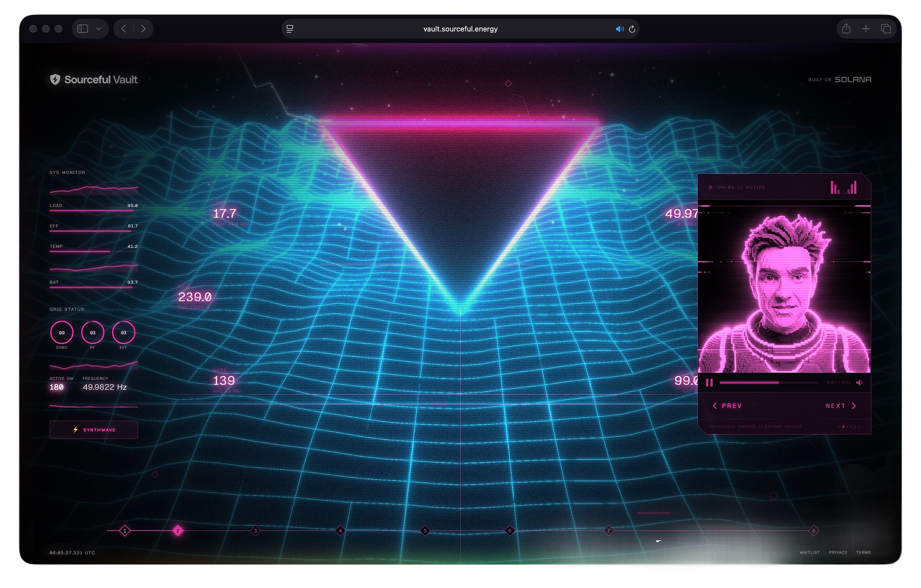
Task: Open the WAITLIST item in the footer nav
Action: tap(810, 552)
